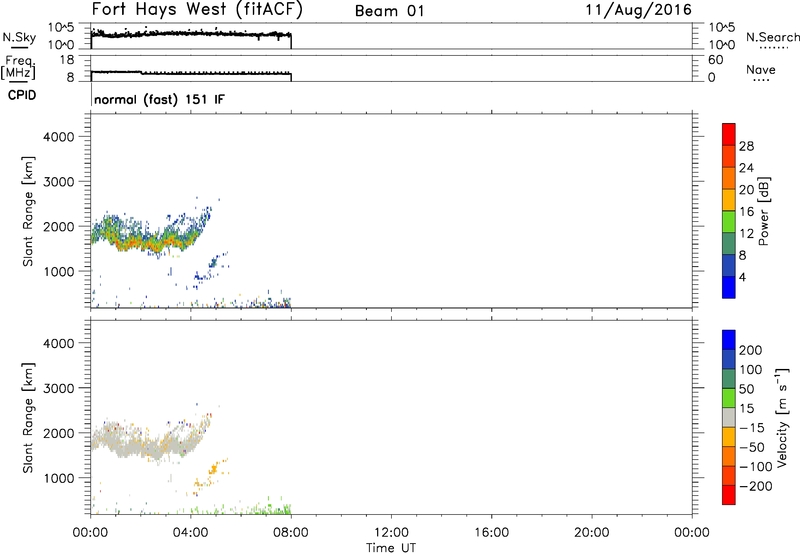The image size is (800, 554).
Task: Click the 'N.Search' legend label
Action: [773, 37]
